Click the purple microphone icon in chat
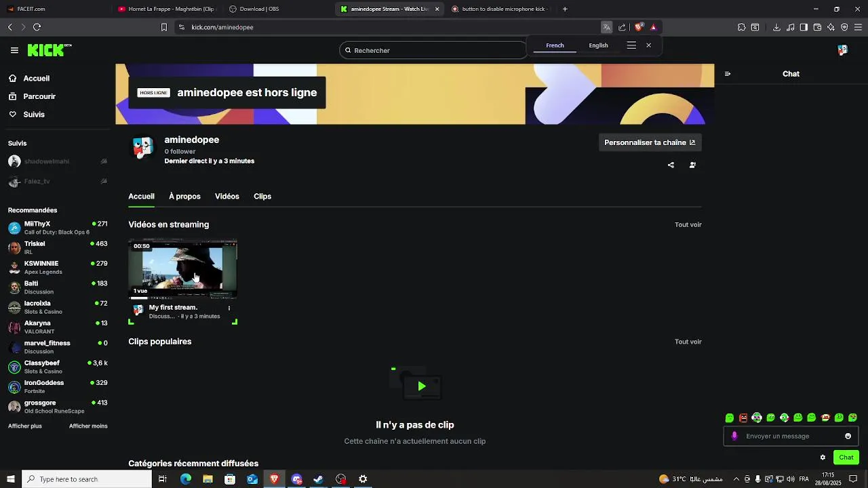Viewport: 868px width, 488px height. (734, 436)
